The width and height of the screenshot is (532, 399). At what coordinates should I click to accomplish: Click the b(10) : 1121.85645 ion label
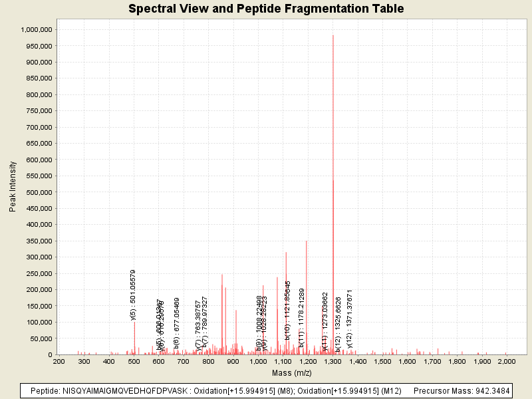[288, 311]
